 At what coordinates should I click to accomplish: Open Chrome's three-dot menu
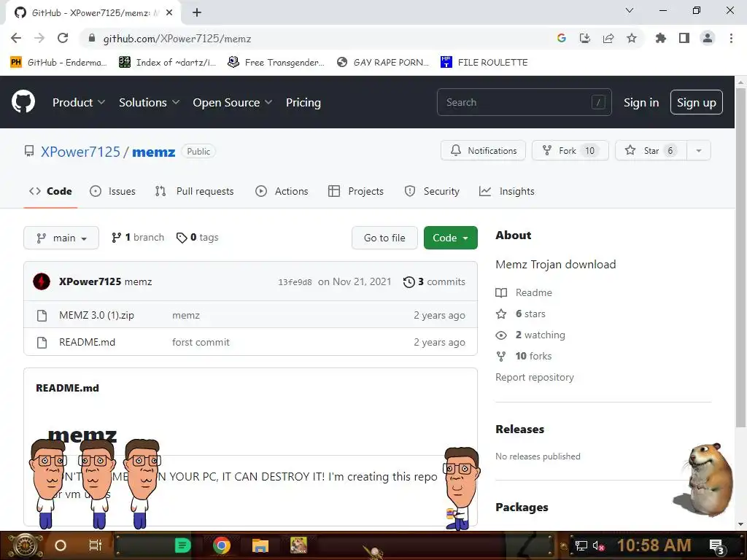pyautogui.click(x=731, y=38)
